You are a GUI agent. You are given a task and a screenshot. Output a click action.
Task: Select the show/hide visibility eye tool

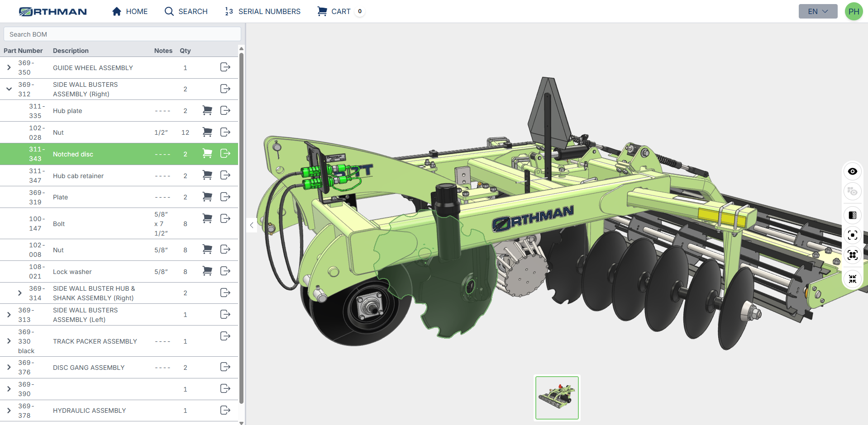click(x=852, y=171)
